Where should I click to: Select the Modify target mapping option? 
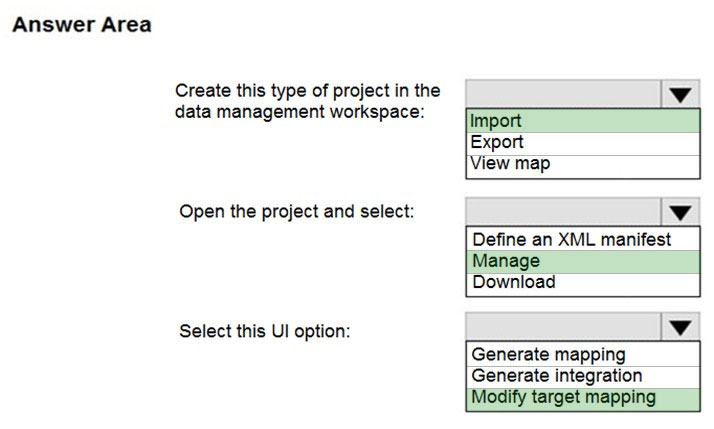tap(583, 399)
